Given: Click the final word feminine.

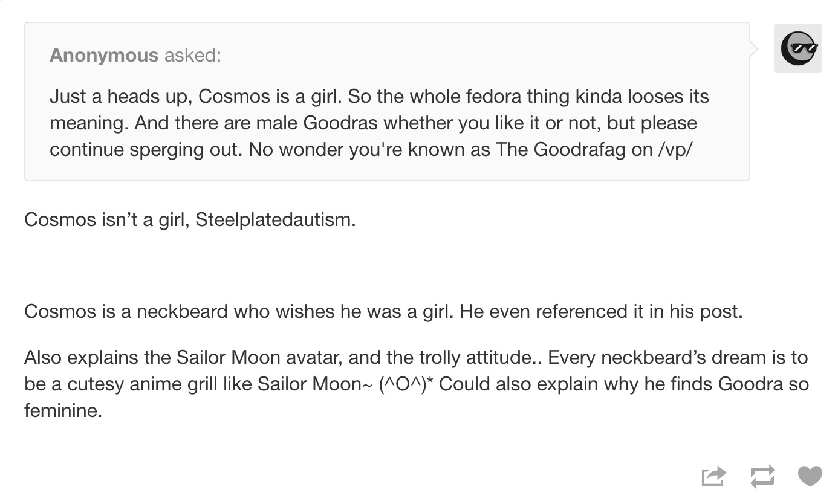Looking at the screenshot, I should (63, 410).
